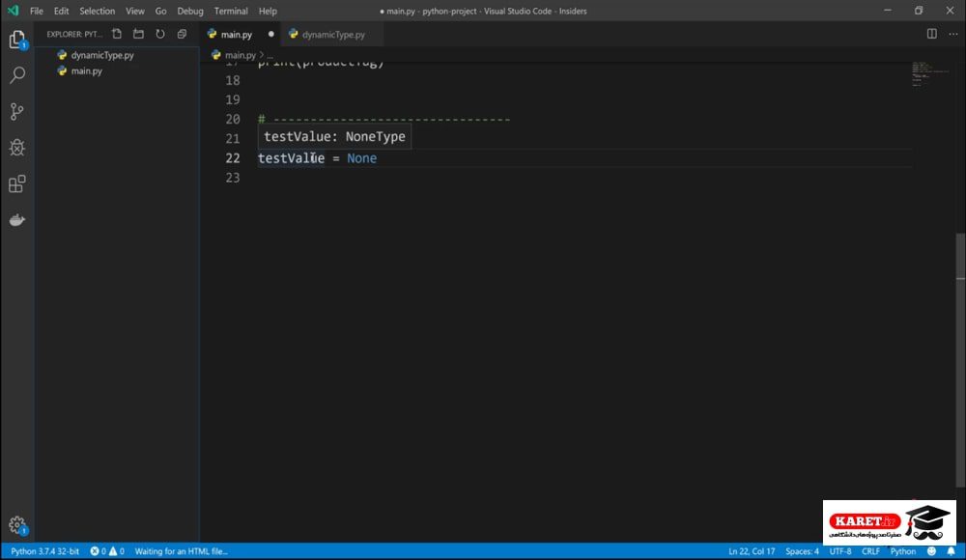Create a new file in Explorer
Image resolution: width=966 pixels, height=560 pixels.
[117, 35]
